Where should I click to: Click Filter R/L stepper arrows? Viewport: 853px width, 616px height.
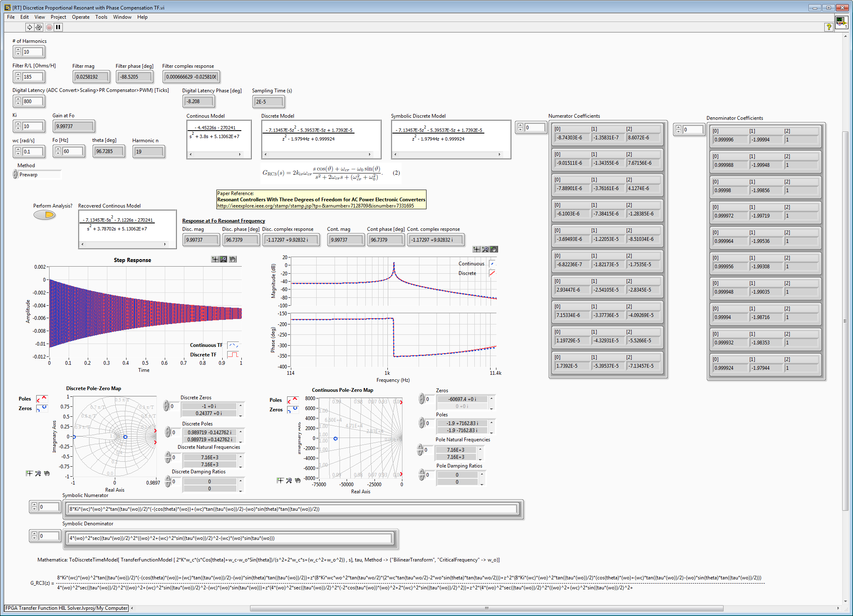[x=18, y=77]
